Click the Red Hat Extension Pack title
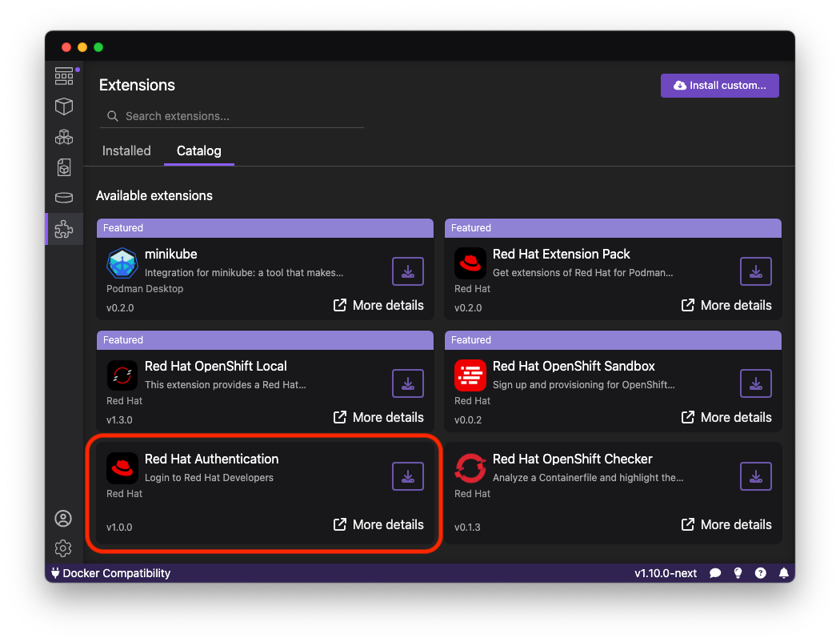Image resolution: width=840 pixels, height=642 pixels. click(x=561, y=254)
